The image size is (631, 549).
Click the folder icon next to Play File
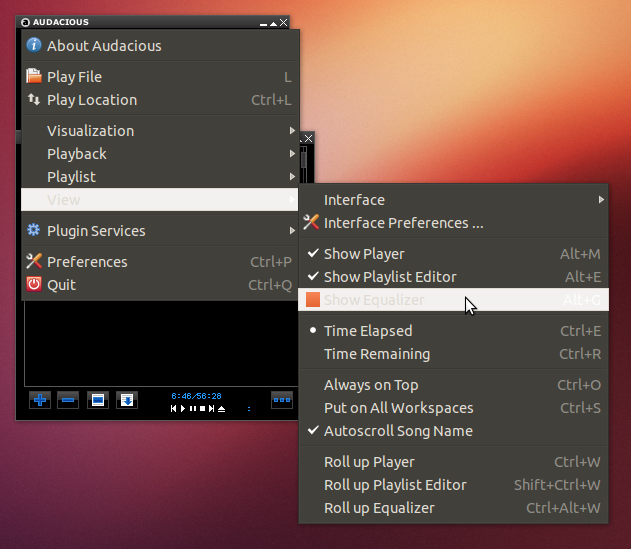point(34,76)
